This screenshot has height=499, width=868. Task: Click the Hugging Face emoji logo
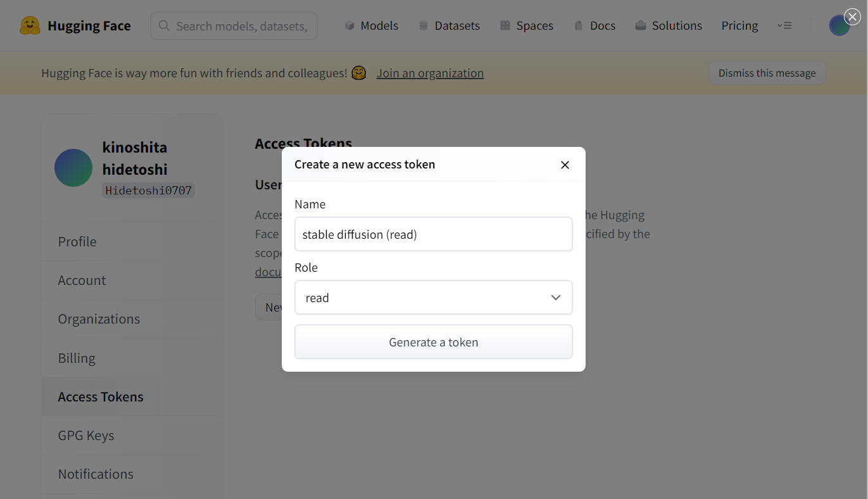click(x=30, y=25)
